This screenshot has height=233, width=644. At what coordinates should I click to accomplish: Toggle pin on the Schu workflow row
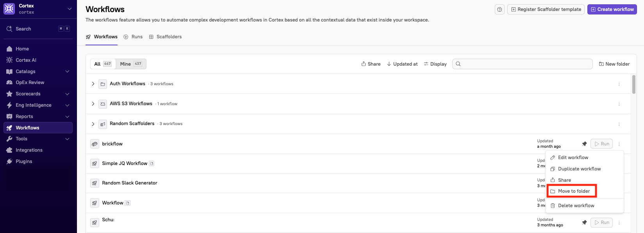[x=585, y=222]
